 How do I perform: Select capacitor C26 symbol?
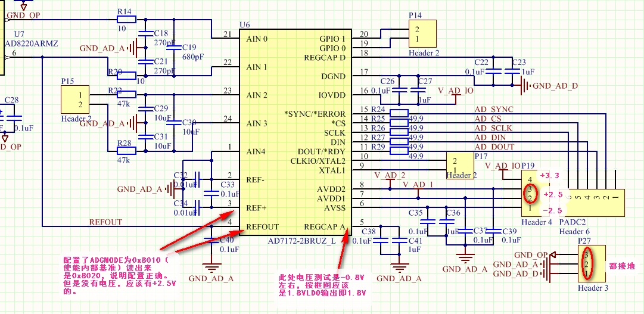pyautogui.click(x=399, y=90)
